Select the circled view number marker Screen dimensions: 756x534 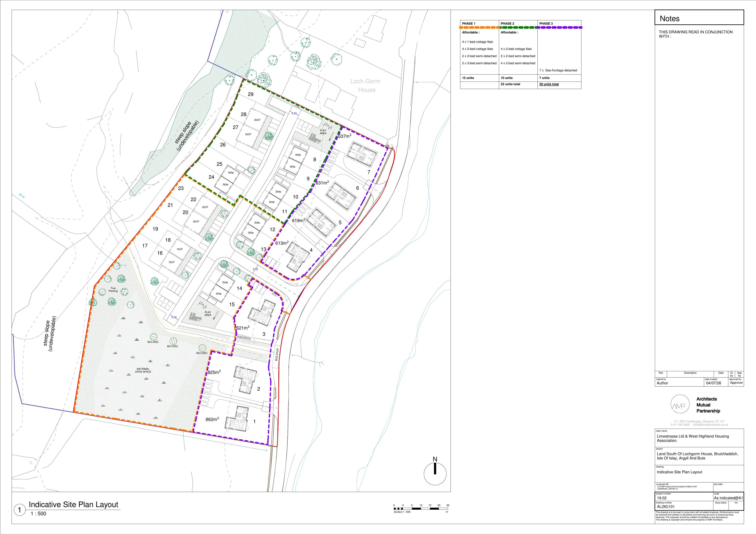click(19, 510)
